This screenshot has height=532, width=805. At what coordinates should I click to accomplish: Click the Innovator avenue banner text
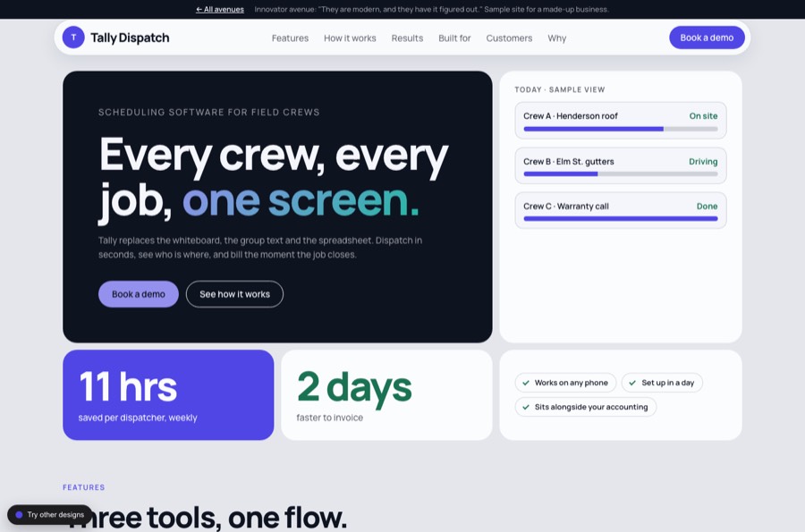click(x=431, y=9)
